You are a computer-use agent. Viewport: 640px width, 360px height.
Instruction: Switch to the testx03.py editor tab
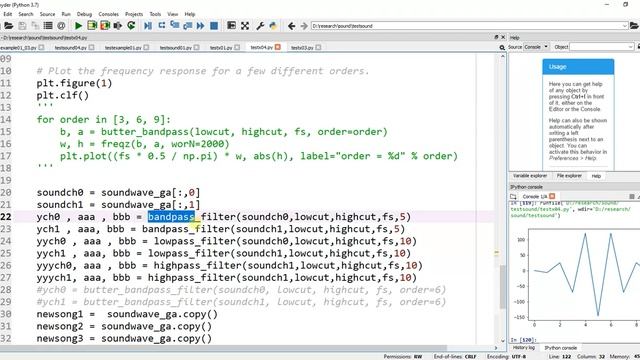302,47
